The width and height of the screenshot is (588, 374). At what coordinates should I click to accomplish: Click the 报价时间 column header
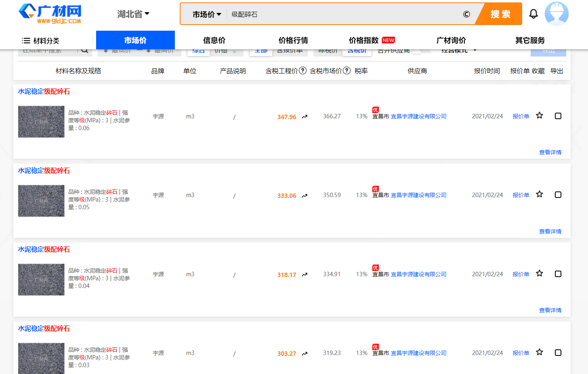coord(487,71)
